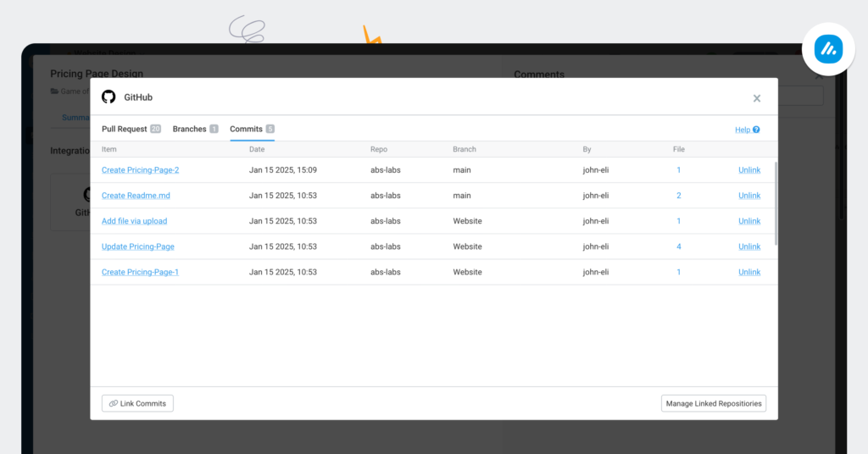Screen dimensions: 868x454
Task: Click the Date column header
Action: 257,149
